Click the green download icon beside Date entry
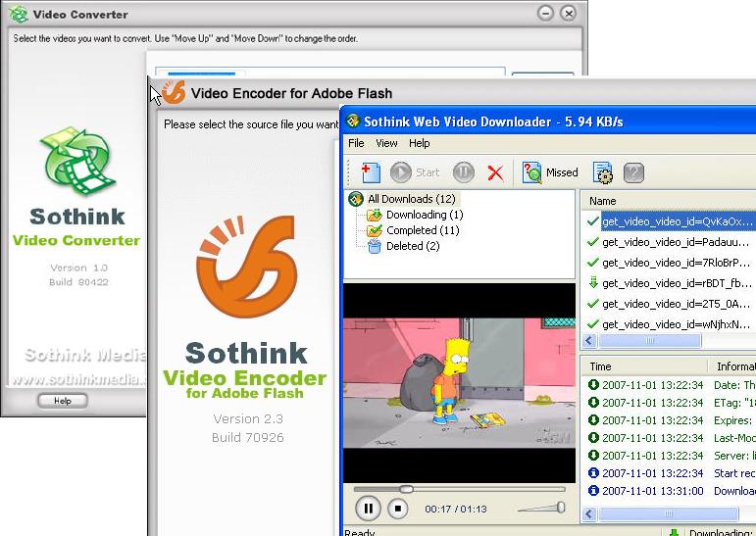 (x=593, y=385)
